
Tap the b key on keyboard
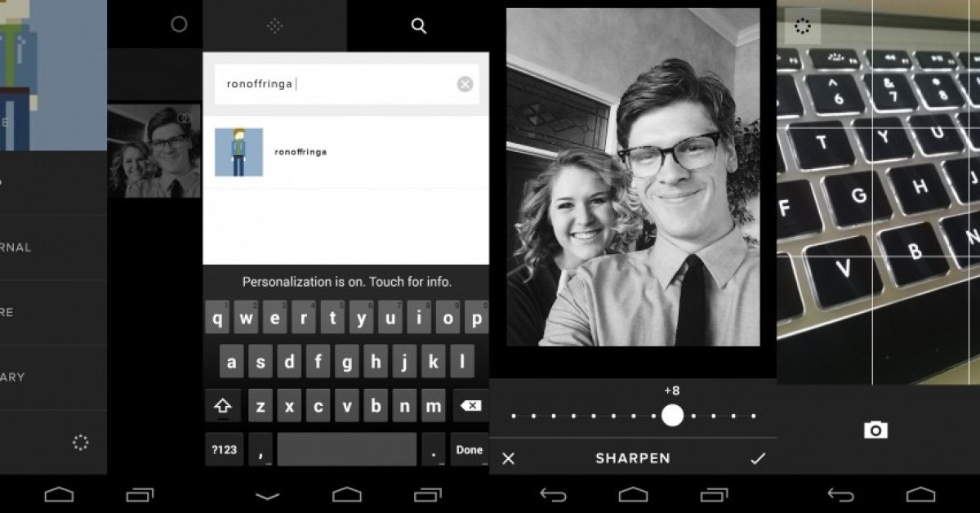tap(376, 405)
